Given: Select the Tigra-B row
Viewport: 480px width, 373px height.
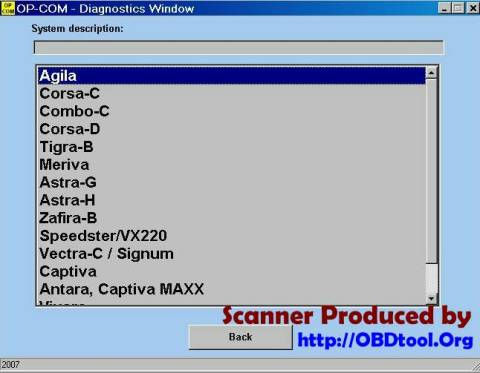Looking at the screenshot, I should tap(232, 147).
